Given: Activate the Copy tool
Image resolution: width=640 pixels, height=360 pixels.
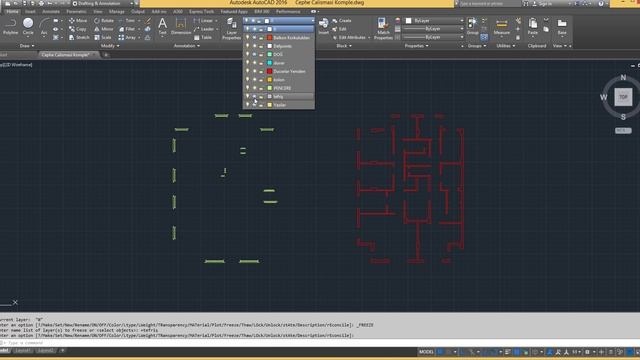Looking at the screenshot, I should [x=78, y=29].
